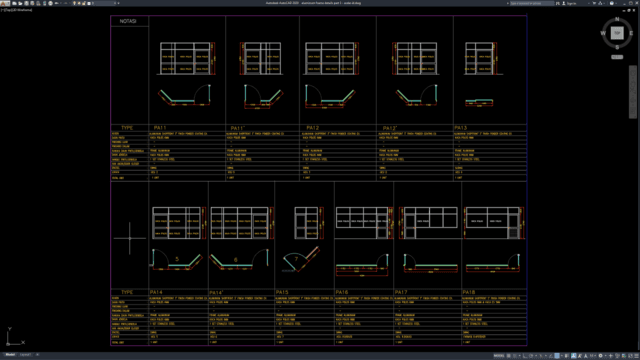Open the Autodesk App Store cart icon
This screenshot has width=640, height=360.
[594, 3]
